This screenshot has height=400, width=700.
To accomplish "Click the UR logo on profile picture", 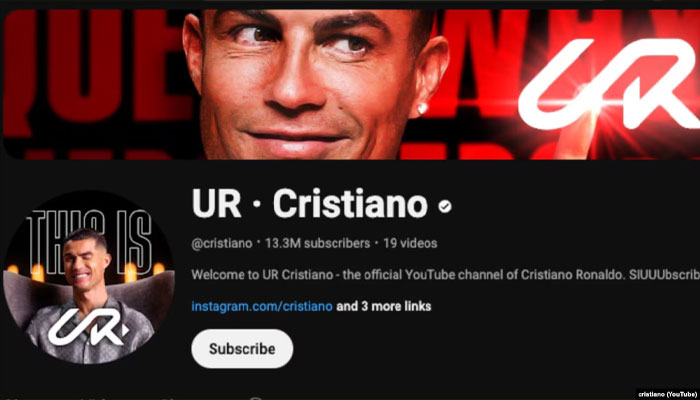I will (x=88, y=328).
